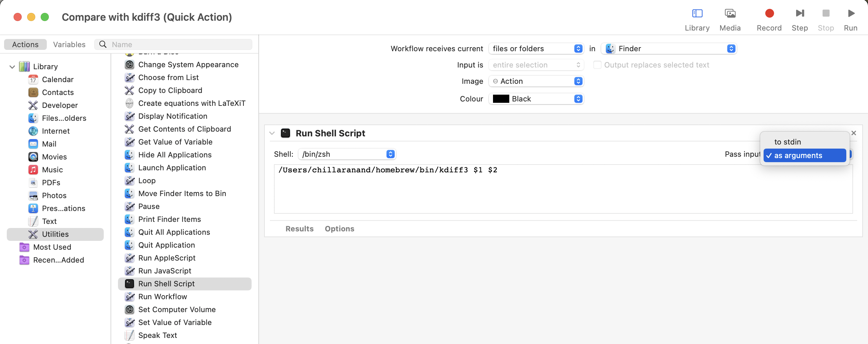Select the Music library category
Image resolution: width=868 pixels, height=344 pixels.
click(x=52, y=170)
